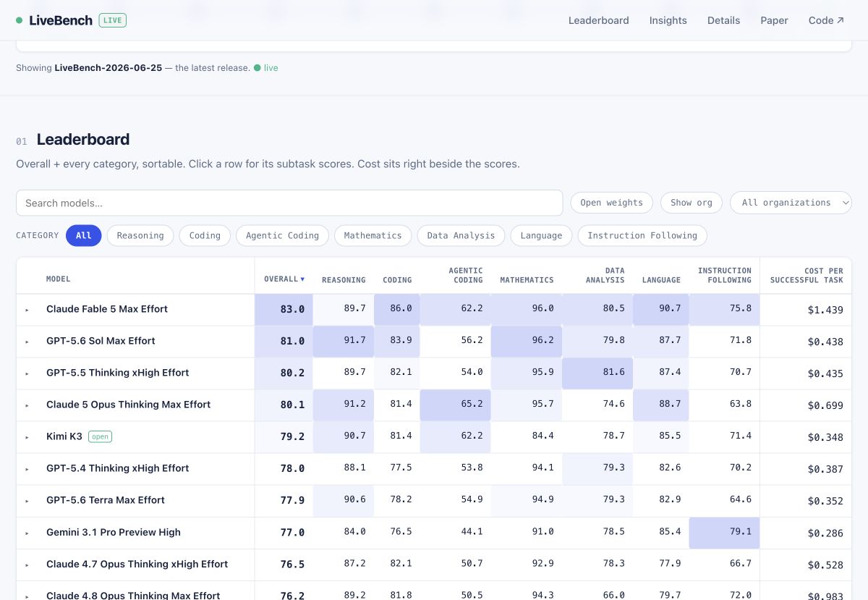868x600 pixels.
Task: Click the Leaderboard section heading
Action: click(x=83, y=140)
